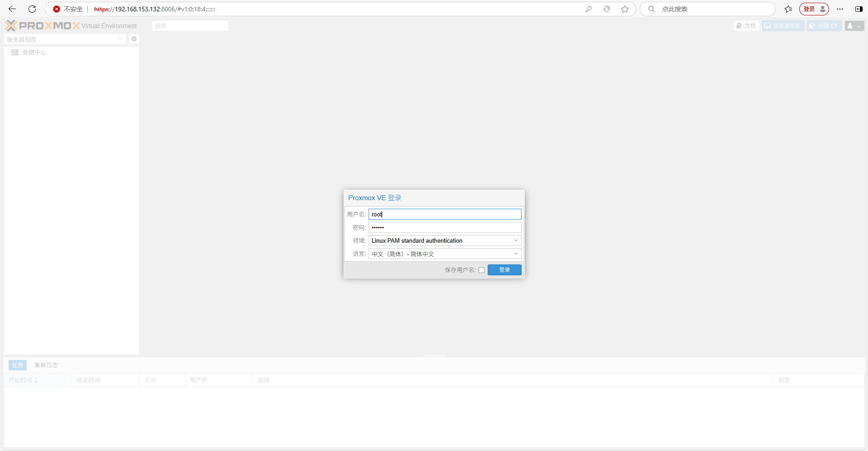Toggle the browser sidebar icon
This screenshot has width=868, height=451.
click(858, 9)
